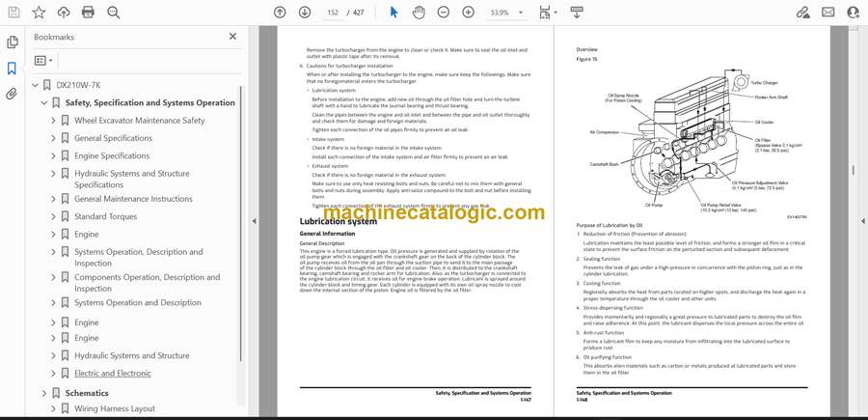Expand the Standard Torques bookmark
Screen dimensions: 868x420
[53, 216]
